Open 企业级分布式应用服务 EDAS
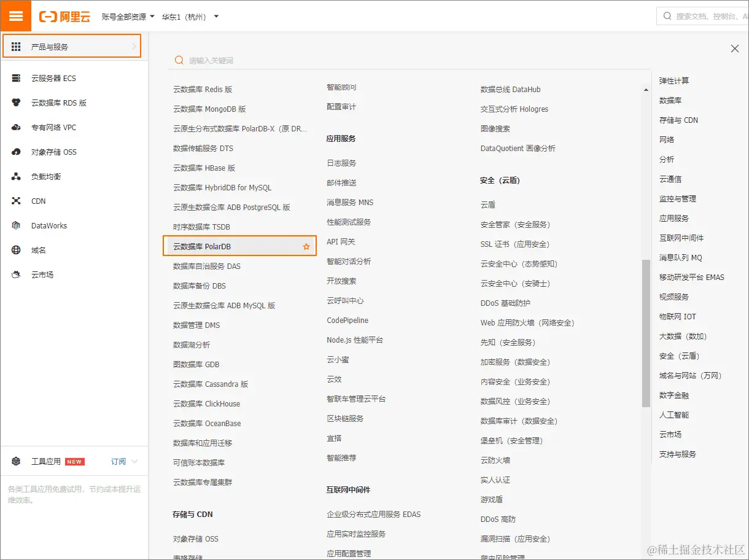The width and height of the screenshot is (749, 560). pos(374,514)
